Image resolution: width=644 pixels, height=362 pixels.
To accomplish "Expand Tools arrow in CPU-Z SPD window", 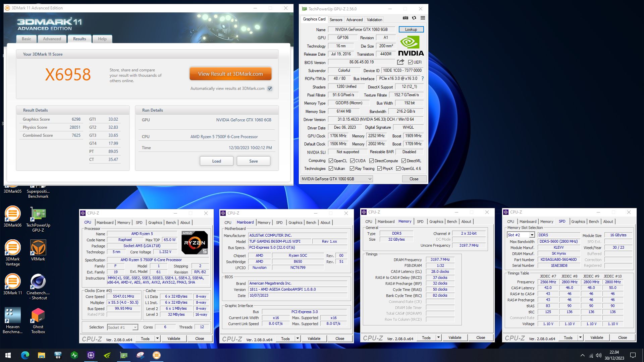I will tap(580, 338).
